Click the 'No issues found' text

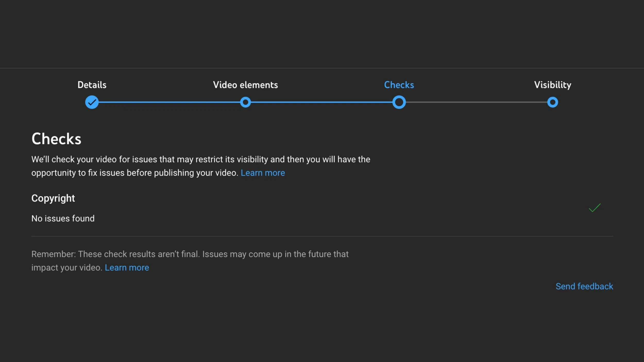point(63,218)
